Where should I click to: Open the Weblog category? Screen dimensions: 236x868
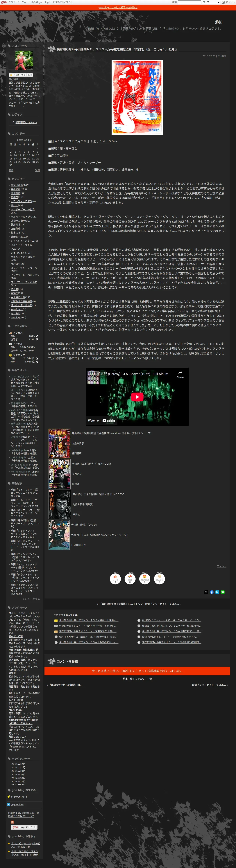[x=15, y=317]
